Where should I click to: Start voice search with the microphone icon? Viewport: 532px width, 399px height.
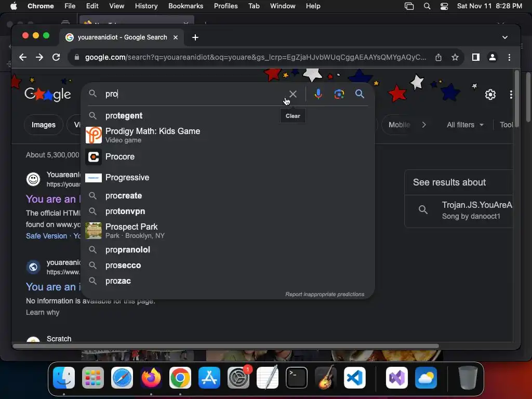pyautogui.click(x=318, y=94)
